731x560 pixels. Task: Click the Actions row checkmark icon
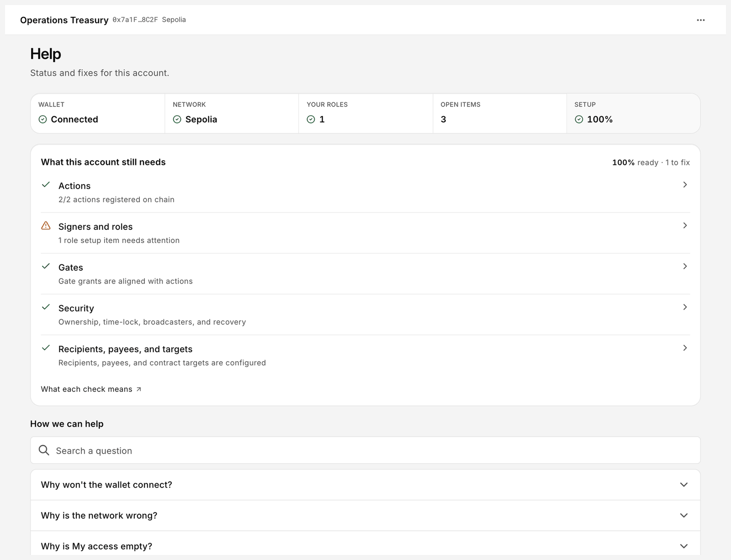[x=46, y=185]
